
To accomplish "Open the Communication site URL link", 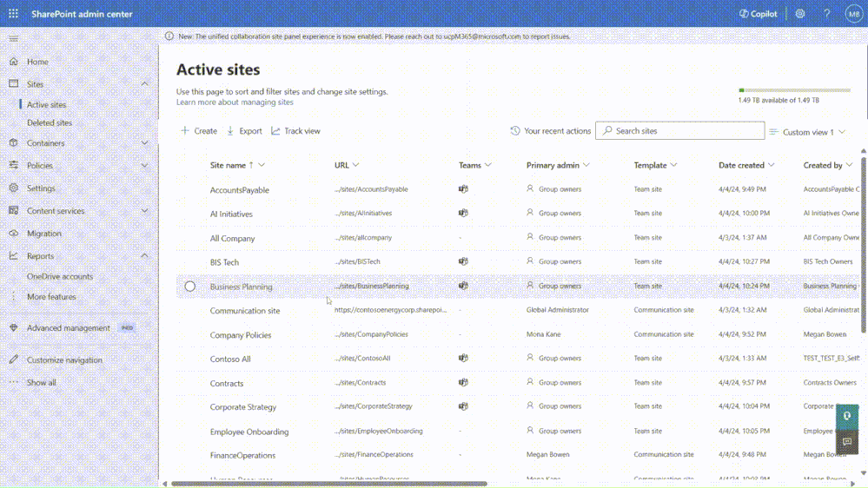I will coord(390,310).
